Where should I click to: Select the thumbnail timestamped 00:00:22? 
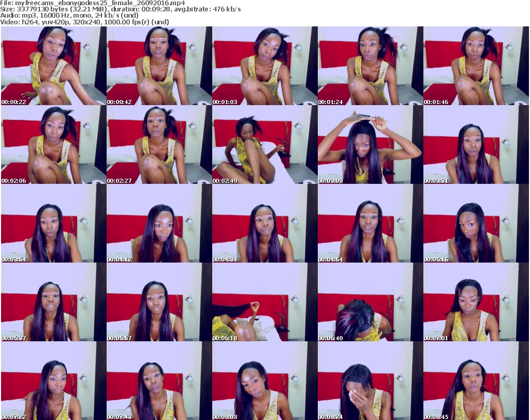point(54,66)
